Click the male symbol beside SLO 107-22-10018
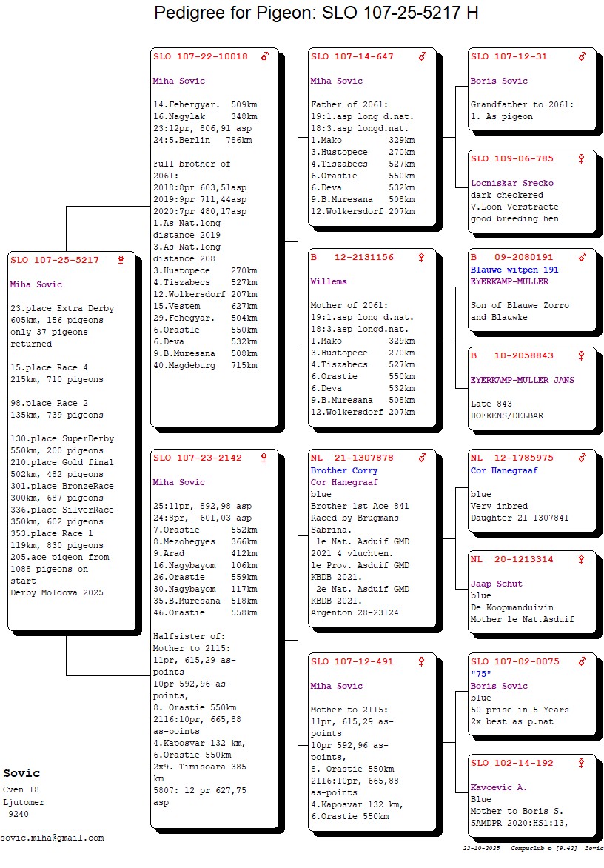This screenshot has width=604, height=868. point(265,56)
